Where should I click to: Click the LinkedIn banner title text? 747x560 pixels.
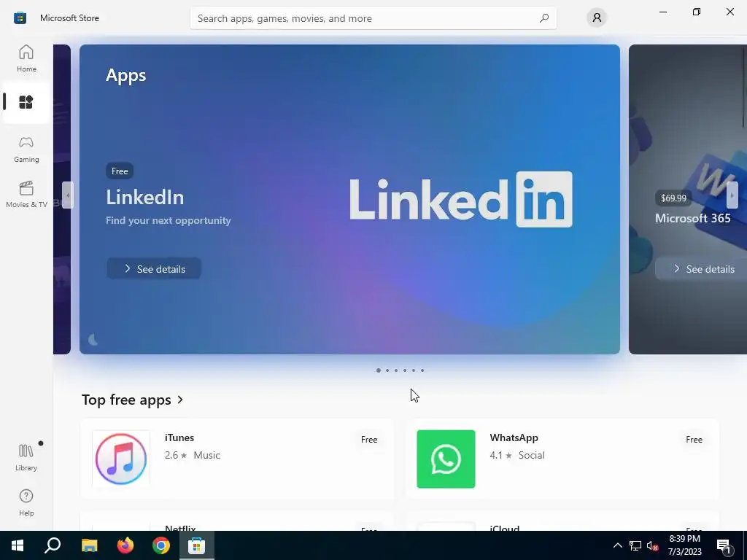point(145,197)
